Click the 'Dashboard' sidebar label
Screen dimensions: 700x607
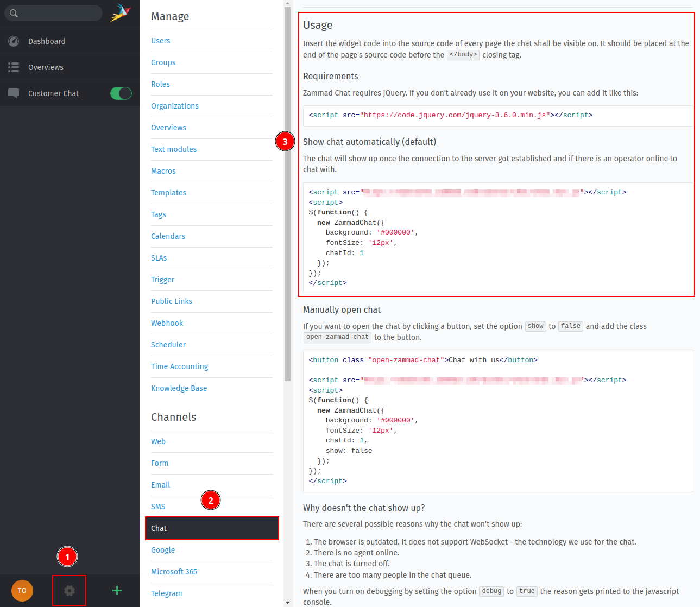click(47, 41)
